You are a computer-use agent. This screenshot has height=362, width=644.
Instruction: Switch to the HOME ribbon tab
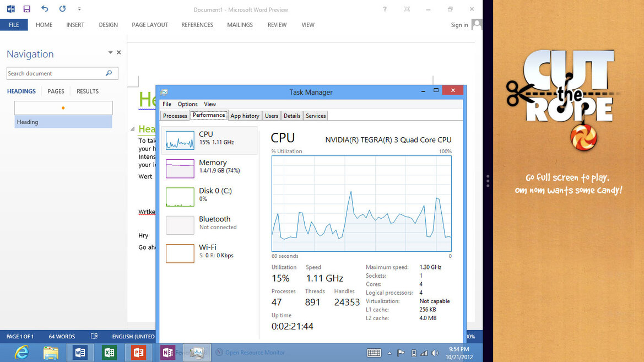click(x=44, y=25)
